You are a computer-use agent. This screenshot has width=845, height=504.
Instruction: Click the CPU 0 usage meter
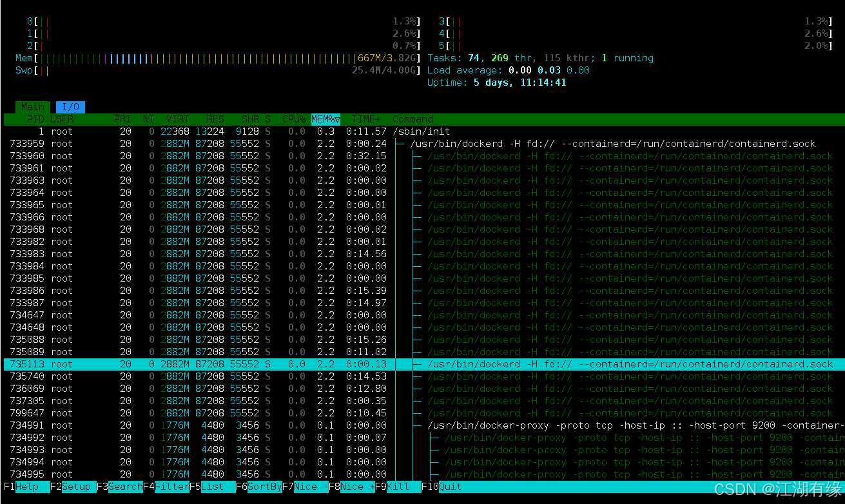click(x=224, y=21)
